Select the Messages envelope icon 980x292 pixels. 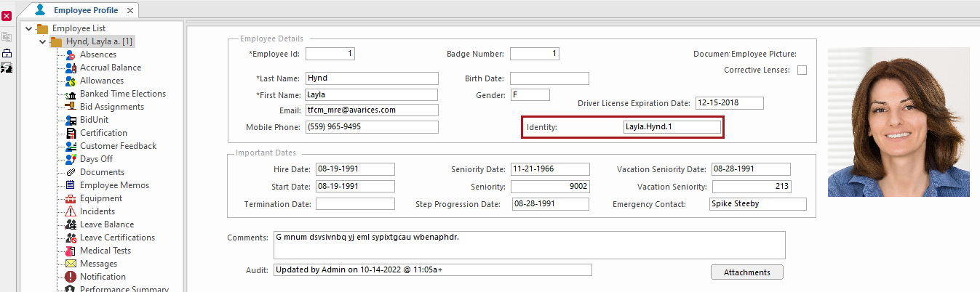(x=71, y=264)
